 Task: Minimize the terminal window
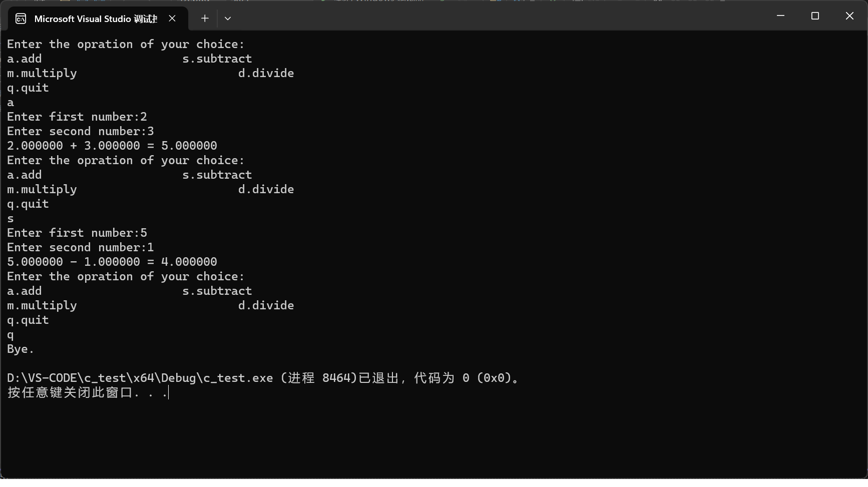pyautogui.click(x=780, y=16)
